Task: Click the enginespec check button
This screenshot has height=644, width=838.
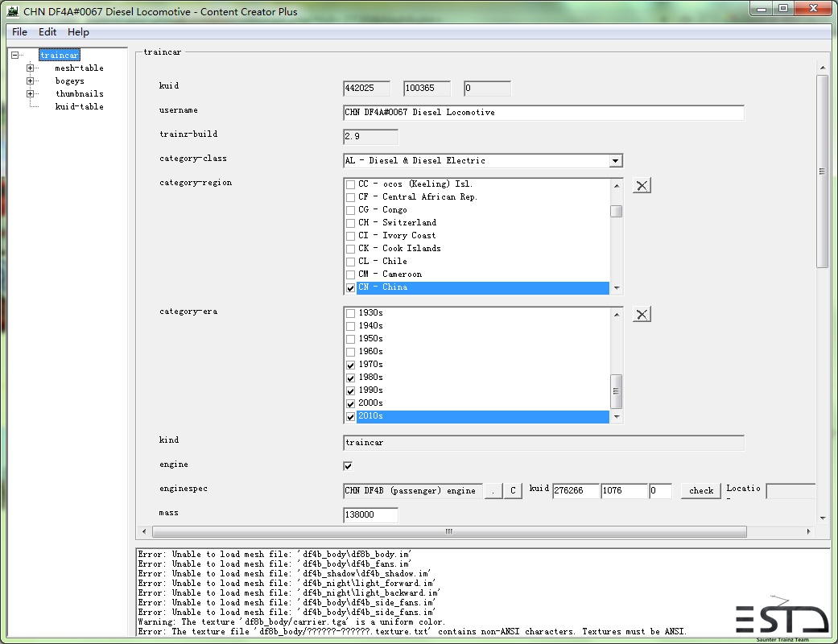Action: point(700,490)
